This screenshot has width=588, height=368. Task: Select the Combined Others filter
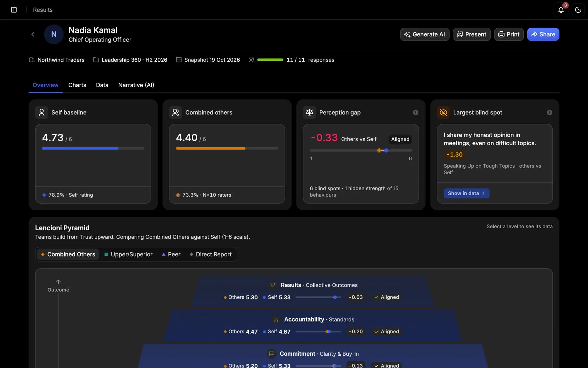(68, 254)
